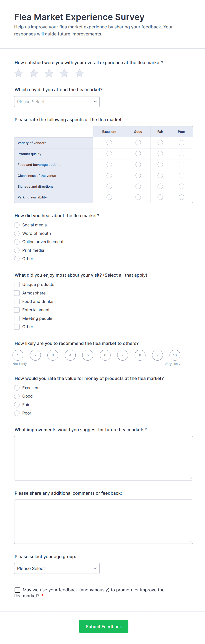Click the second star rating icon

point(34,73)
